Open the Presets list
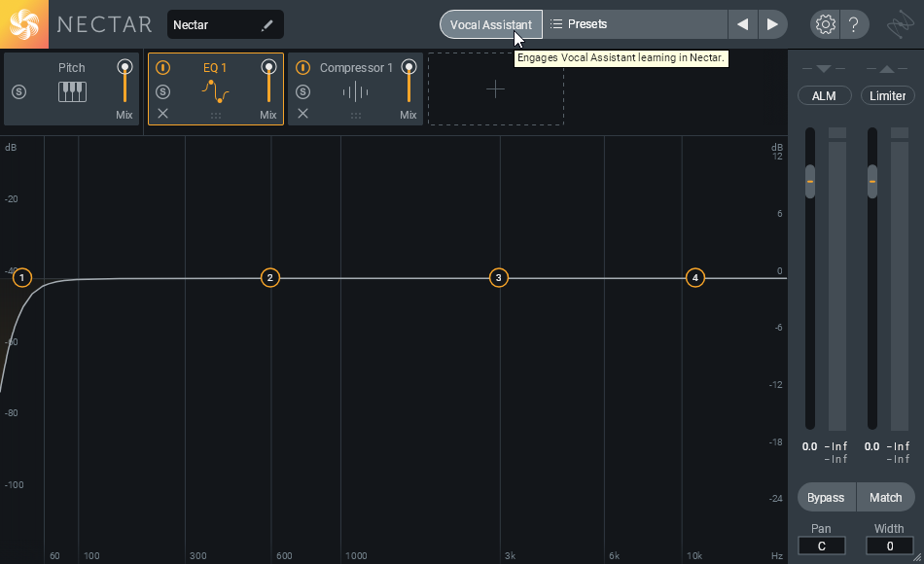The width and height of the screenshot is (924, 564). point(635,24)
